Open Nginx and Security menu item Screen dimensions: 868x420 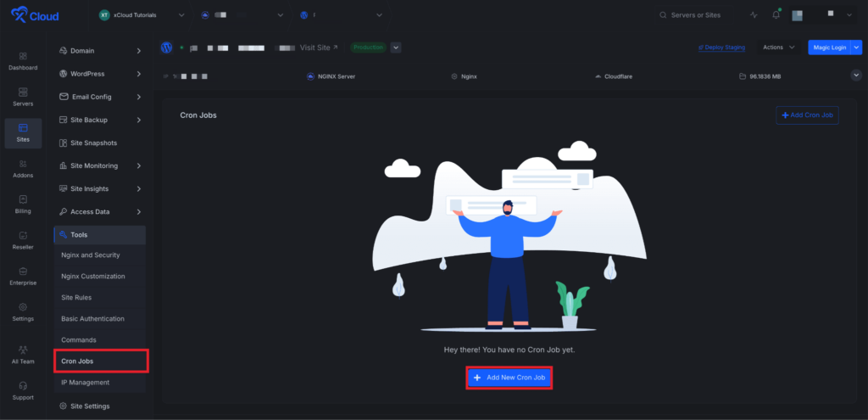coord(91,255)
